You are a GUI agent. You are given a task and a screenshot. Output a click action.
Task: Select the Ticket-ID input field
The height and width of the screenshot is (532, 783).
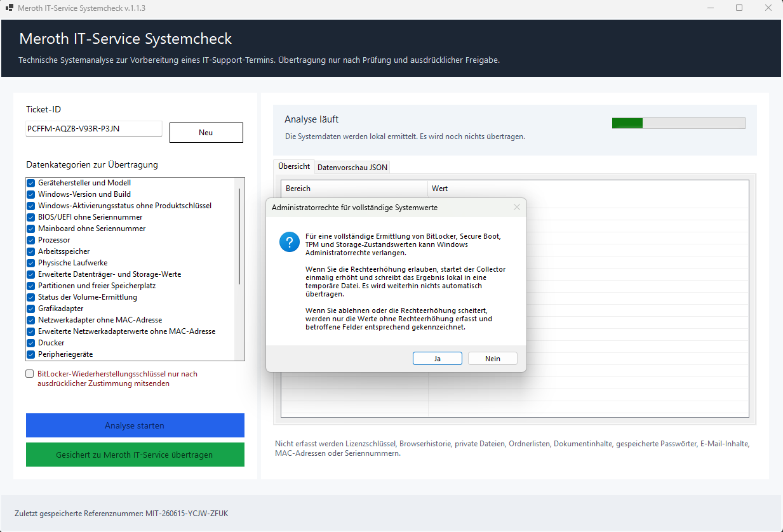pyautogui.click(x=94, y=129)
